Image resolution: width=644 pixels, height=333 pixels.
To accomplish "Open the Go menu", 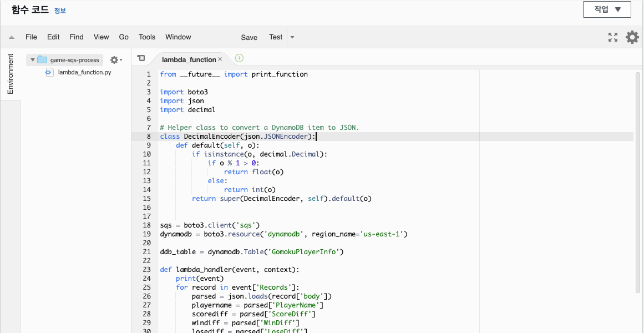I will click(x=124, y=37).
